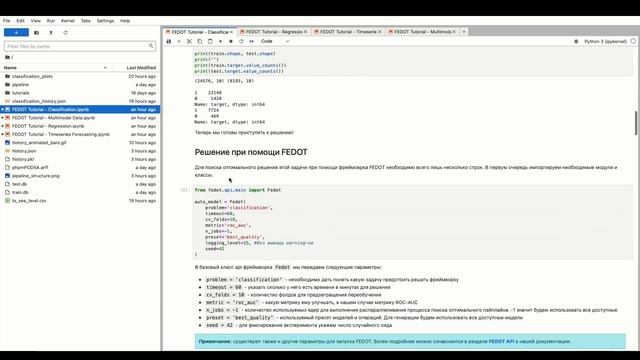Close the FEDOT Tutorial - Multimodal tab
This screenshot has width=640, height=360.
(454, 32)
